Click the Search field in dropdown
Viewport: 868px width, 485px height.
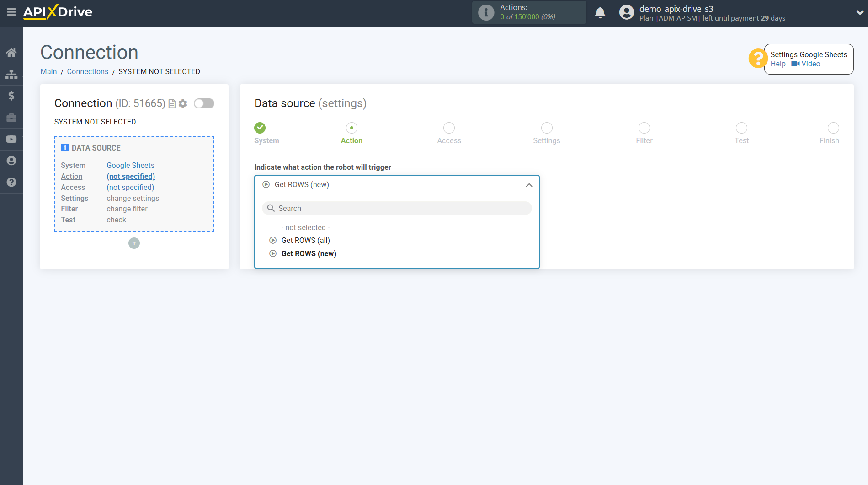pyautogui.click(x=397, y=208)
